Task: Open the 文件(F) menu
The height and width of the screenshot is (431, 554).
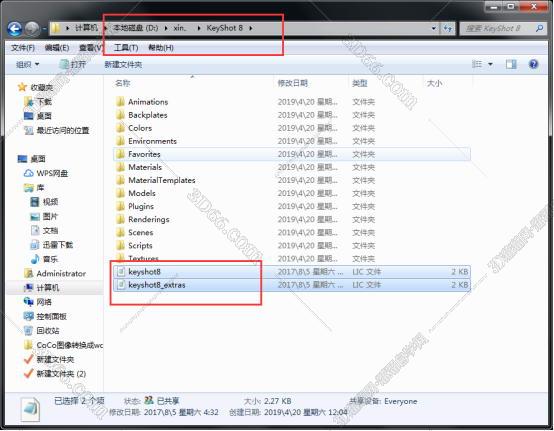Action: pos(23,48)
